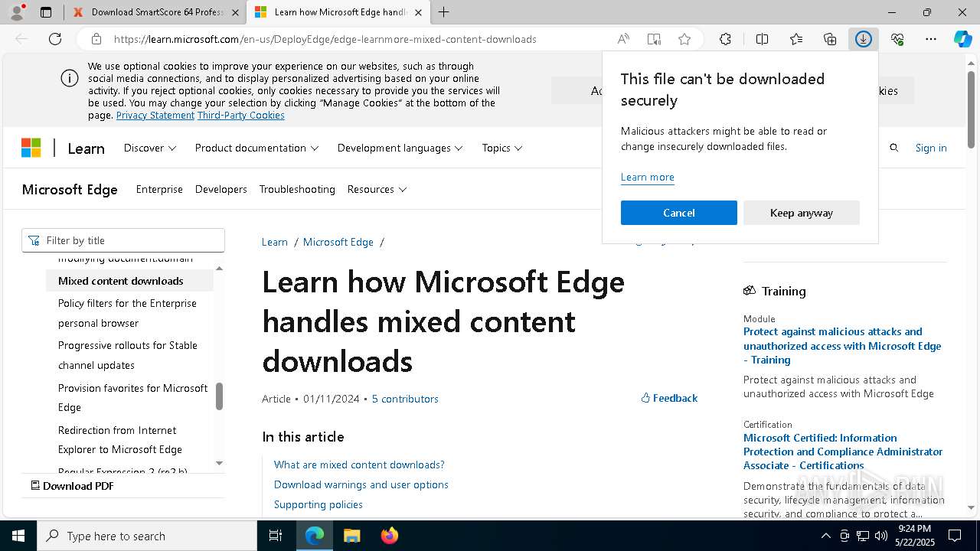Click the Download PDF button
This screenshot has height=551, width=980.
coord(72,486)
